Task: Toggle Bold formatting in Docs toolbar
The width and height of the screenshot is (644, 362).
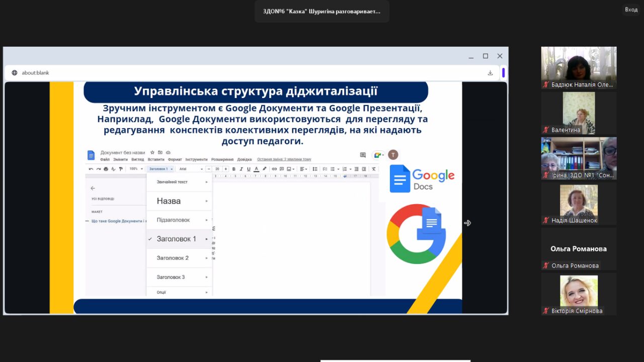Action: click(234, 169)
